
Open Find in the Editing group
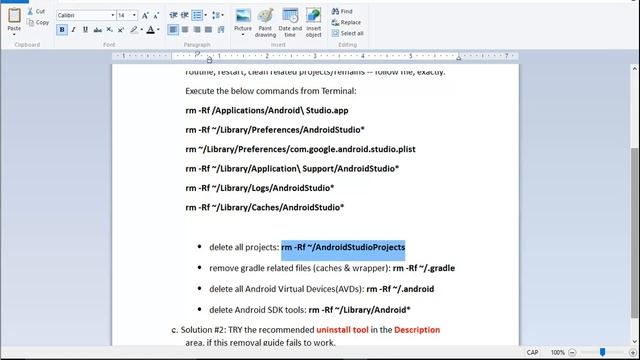(342, 11)
